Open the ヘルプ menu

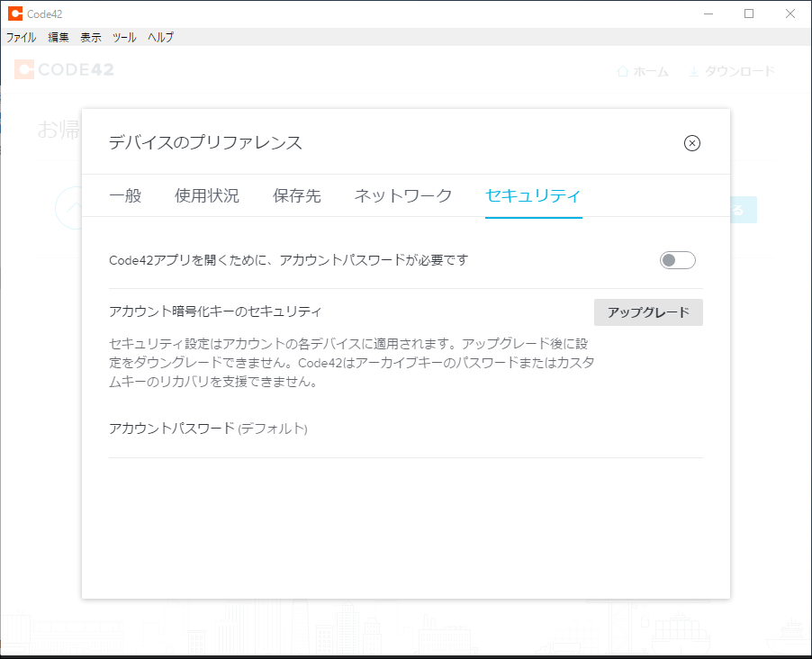tap(160, 37)
